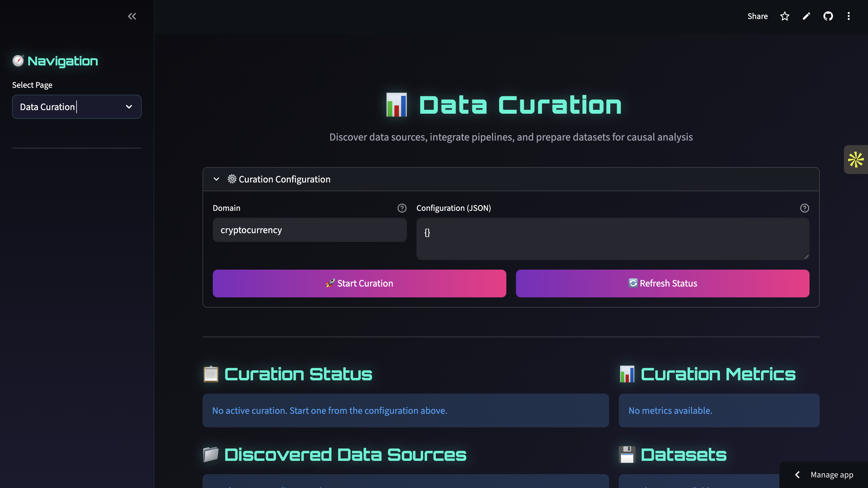868x488 pixels.
Task: Click the Configuration JSON help icon
Action: (804, 208)
